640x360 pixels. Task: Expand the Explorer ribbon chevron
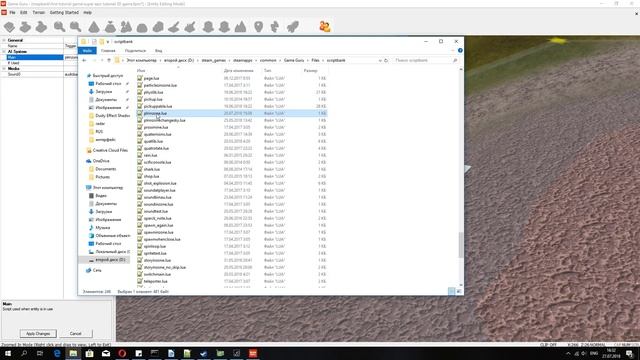click(452, 51)
